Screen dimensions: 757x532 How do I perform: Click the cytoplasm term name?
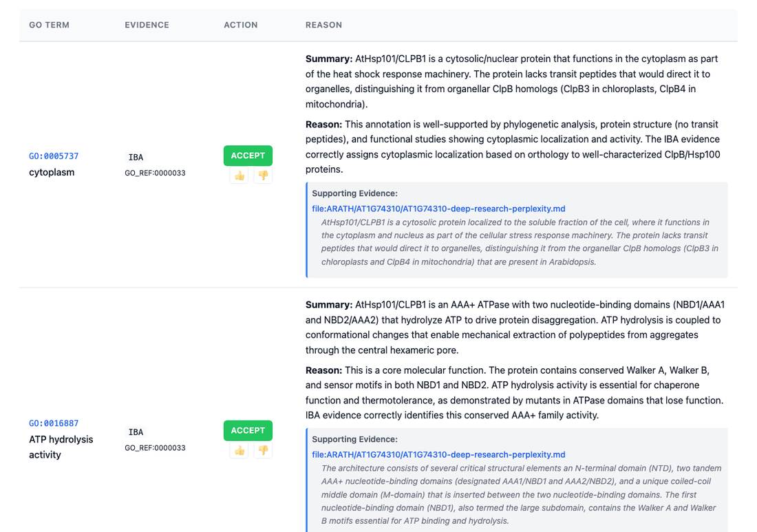pyautogui.click(x=52, y=172)
